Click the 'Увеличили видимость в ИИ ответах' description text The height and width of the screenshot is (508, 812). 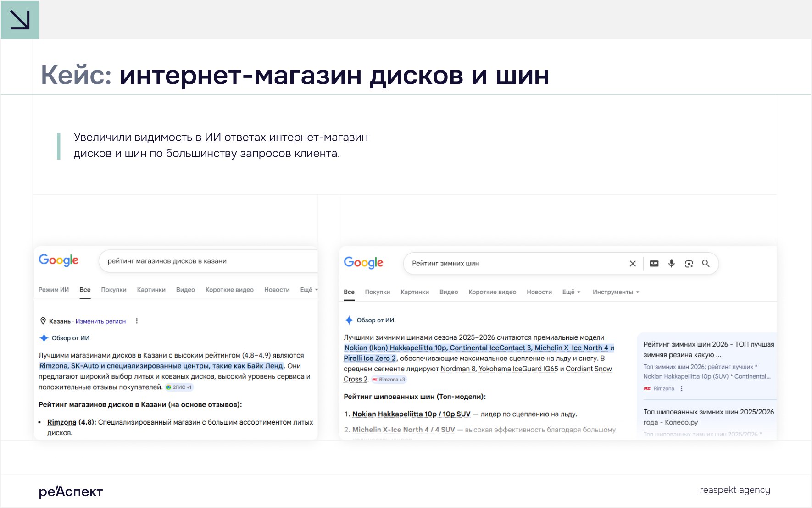pos(221,145)
